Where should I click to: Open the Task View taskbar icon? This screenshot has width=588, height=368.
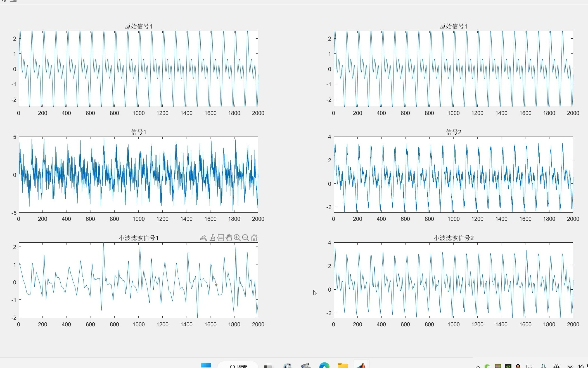(268, 366)
